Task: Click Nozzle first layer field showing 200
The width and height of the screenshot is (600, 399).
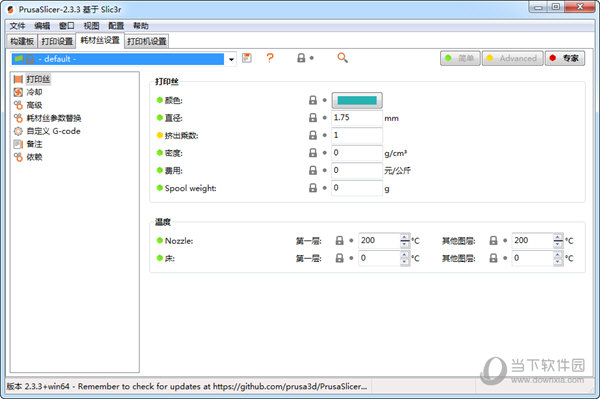Action: click(x=379, y=241)
